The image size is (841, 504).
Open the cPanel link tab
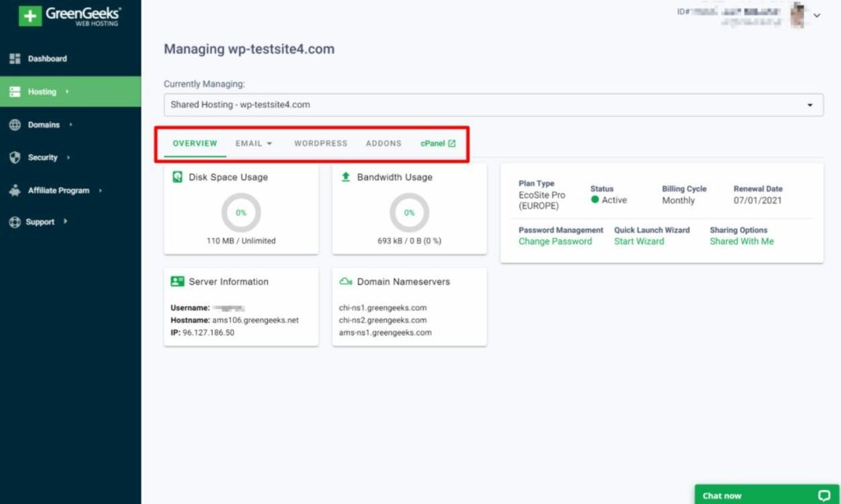point(438,144)
